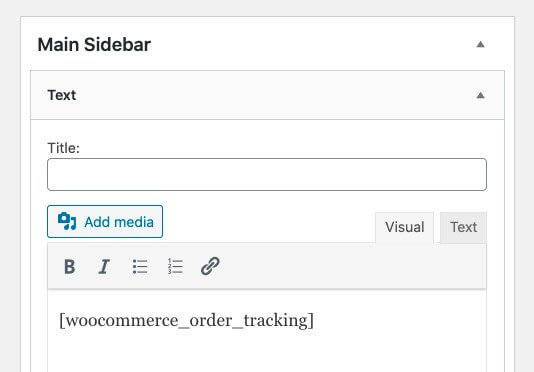This screenshot has width=534, height=372.
Task: Click the blank middle of the Text widget header bar
Action: pos(272,95)
